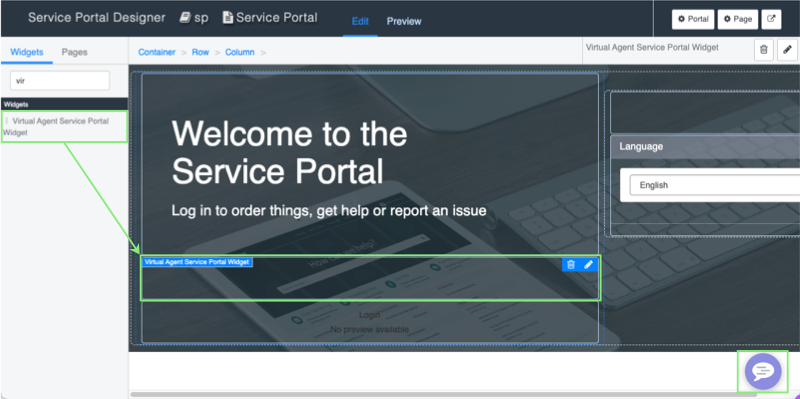The height and width of the screenshot is (399, 800).
Task: Click the Welcome to the Service Portal heading
Action: pos(289,152)
